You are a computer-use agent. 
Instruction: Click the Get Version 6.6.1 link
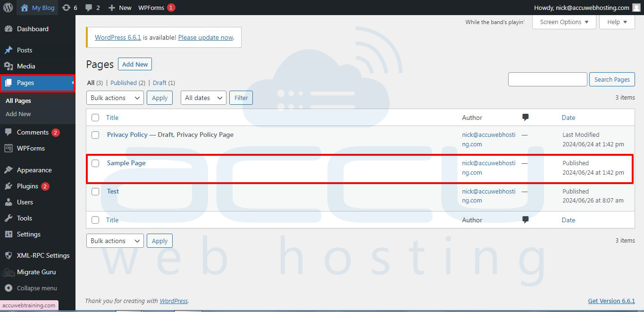click(611, 301)
